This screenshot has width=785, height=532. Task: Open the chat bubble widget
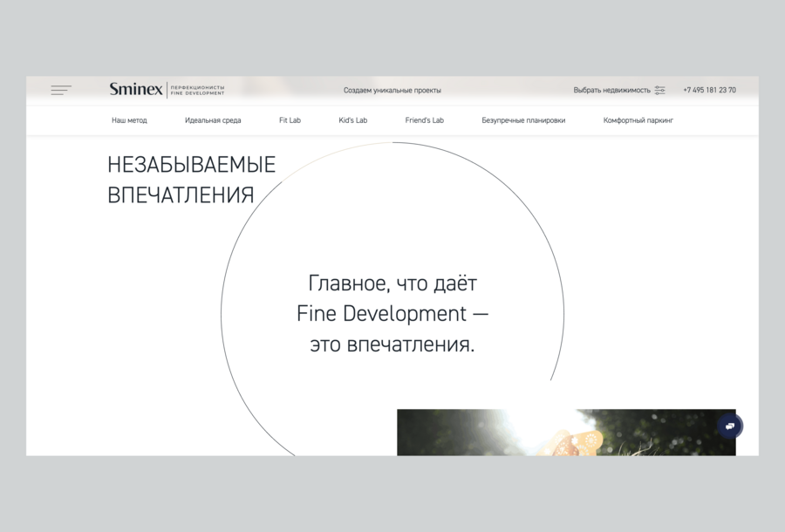coord(730,426)
